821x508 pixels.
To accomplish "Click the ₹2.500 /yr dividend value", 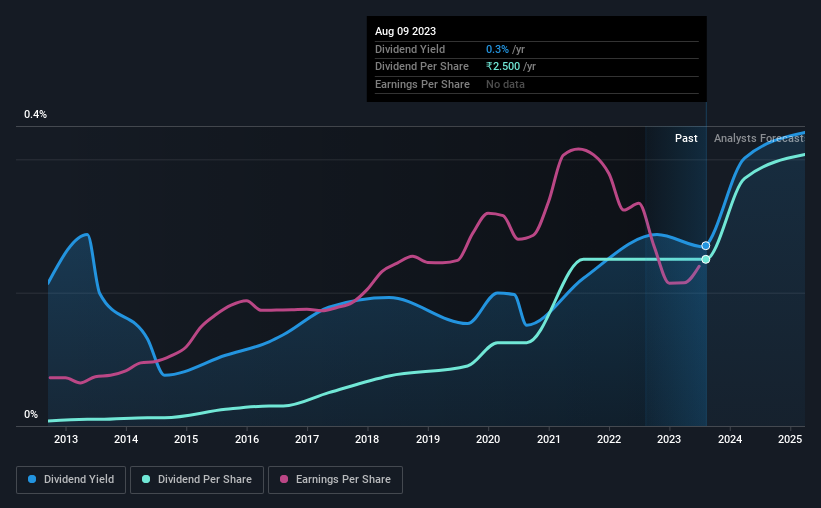I will pos(511,67).
